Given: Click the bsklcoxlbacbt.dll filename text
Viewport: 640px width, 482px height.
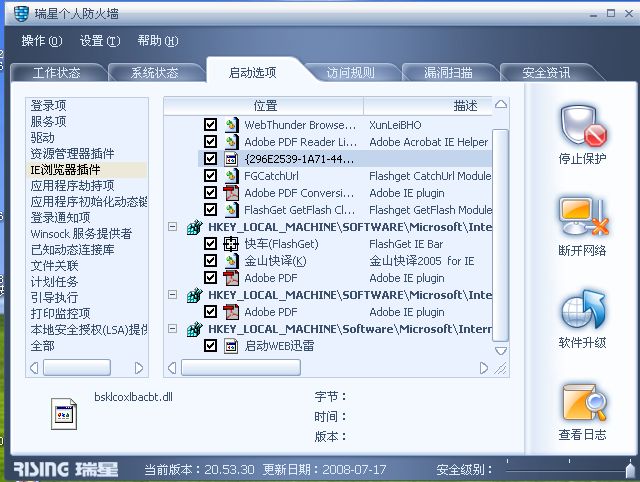Looking at the screenshot, I should pos(133,397).
